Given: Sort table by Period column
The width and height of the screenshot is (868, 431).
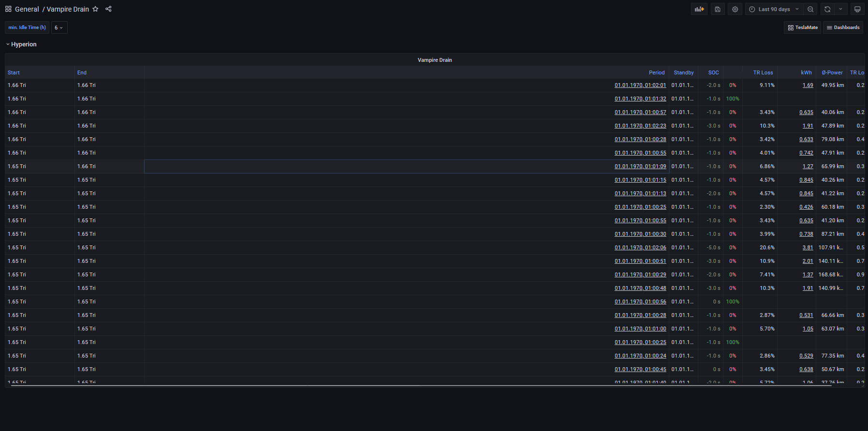Looking at the screenshot, I should click(657, 72).
